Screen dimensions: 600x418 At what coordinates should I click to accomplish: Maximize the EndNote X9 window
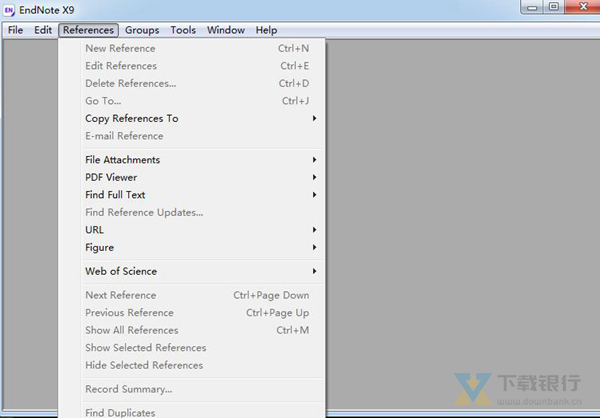tap(553, 7)
